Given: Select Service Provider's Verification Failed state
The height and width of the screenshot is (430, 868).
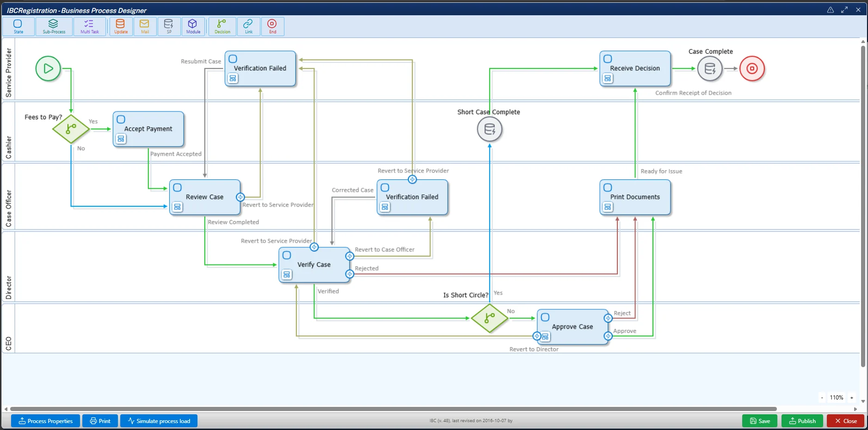Looking at the screenshot, I should point(260,68).
